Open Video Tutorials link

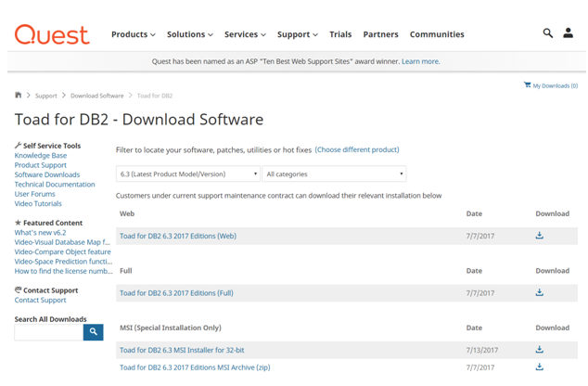38,204
